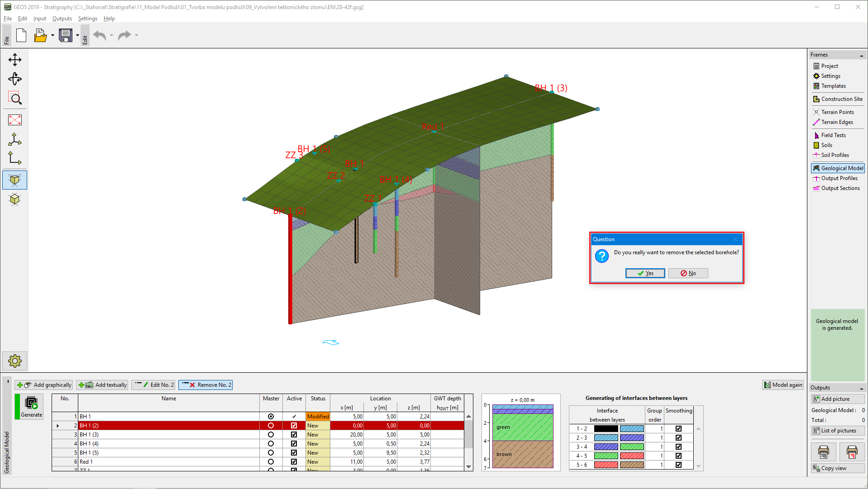868x489 pixels.
Task: Open the Outputs menu
Action: (62, 19)
